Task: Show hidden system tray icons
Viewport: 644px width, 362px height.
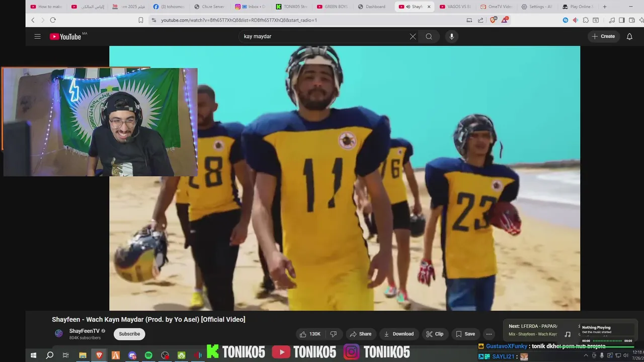Action: 586,355
